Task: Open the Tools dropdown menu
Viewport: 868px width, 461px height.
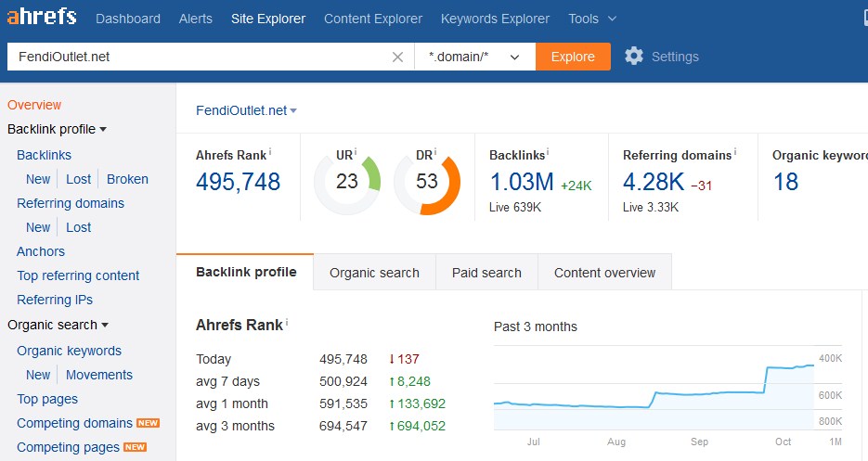Action: point(592,19)
